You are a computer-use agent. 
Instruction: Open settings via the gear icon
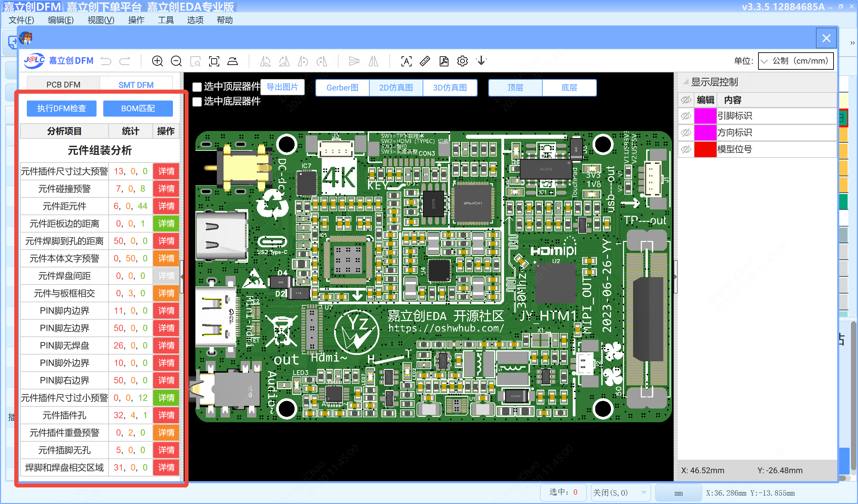point(463,61)
